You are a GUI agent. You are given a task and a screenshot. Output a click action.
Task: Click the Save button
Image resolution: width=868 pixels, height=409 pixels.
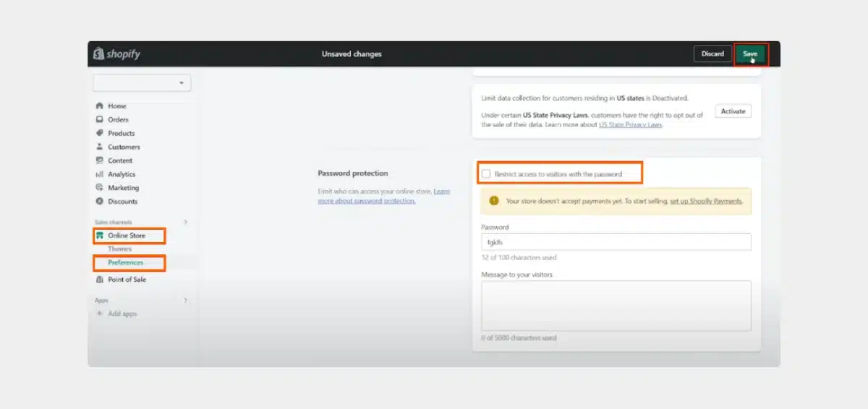(750, 54)
